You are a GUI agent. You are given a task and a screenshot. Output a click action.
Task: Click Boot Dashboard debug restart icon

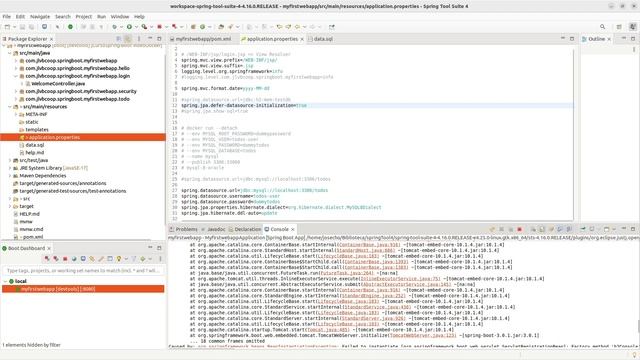pos(56,259)
